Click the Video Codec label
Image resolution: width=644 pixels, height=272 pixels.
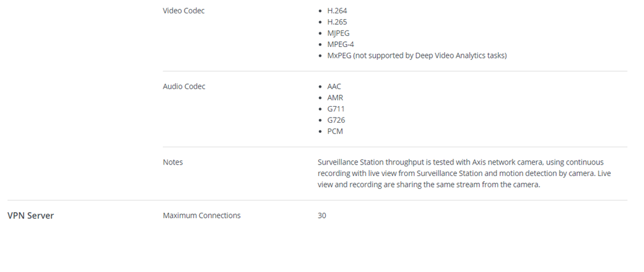point(183,11)
